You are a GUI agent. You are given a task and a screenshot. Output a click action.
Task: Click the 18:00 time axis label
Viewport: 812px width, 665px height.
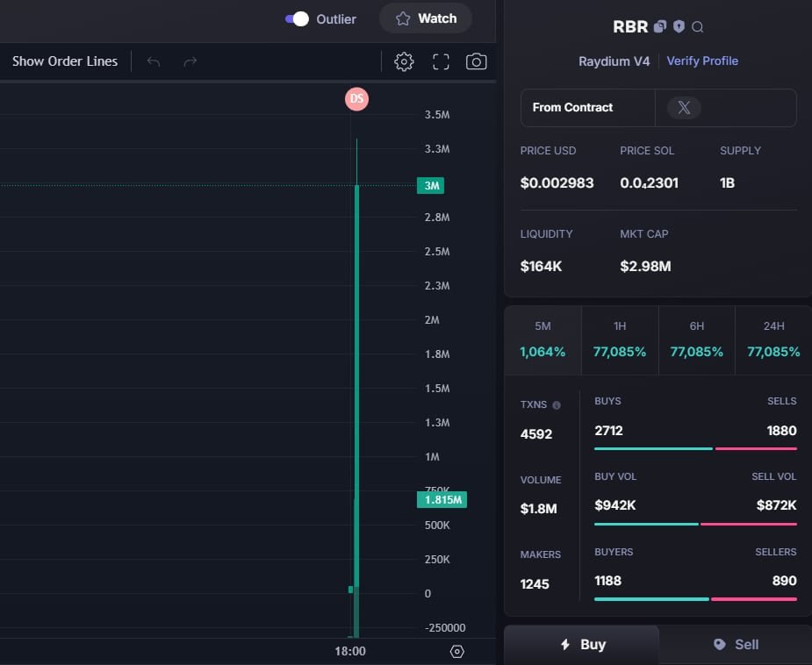click(x=350, y=651)
